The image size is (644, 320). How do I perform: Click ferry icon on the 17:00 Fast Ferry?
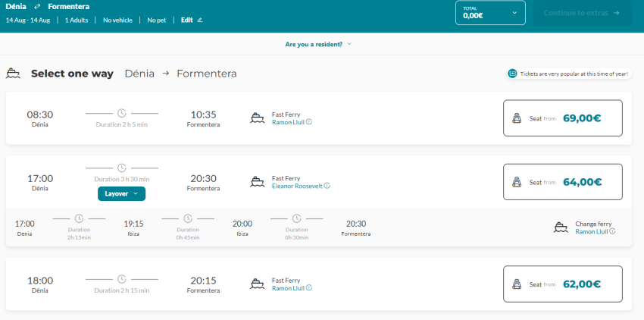coord(258,182)
